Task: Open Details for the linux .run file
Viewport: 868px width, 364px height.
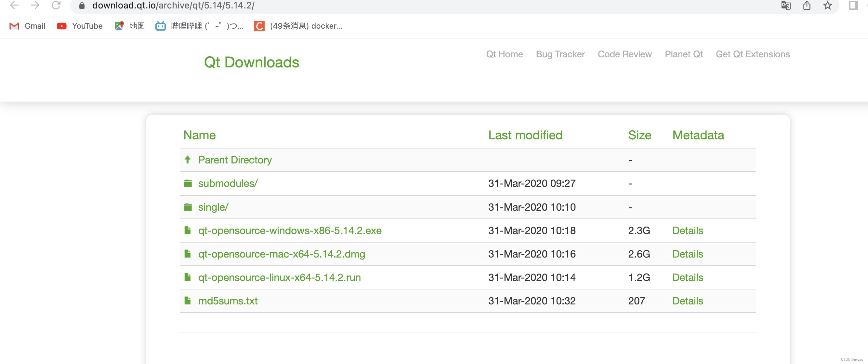Action: (687, 277)
